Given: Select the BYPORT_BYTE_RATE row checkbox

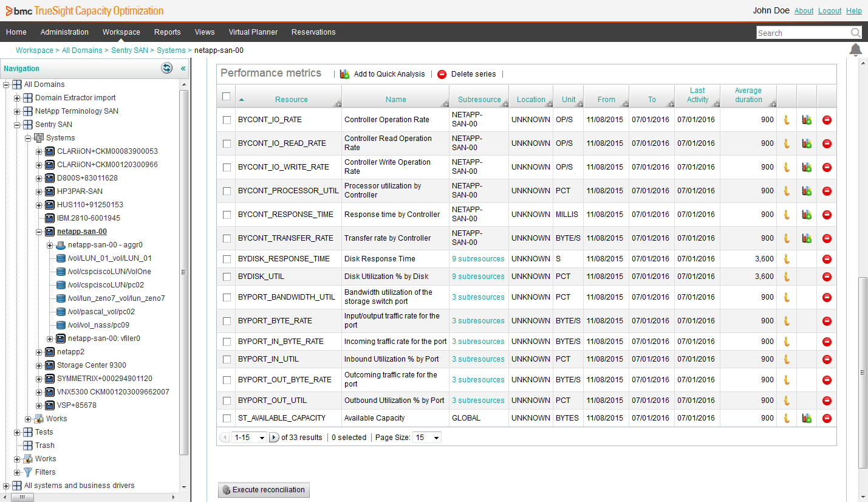Looking at the screenshot, I should (227, 321).
